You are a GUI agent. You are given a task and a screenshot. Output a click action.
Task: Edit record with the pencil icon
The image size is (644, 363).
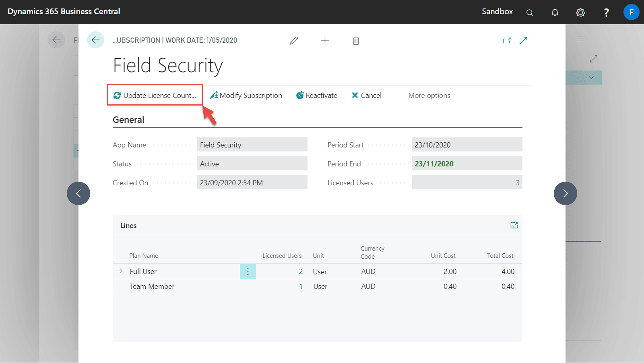click(x=294, y=41)
